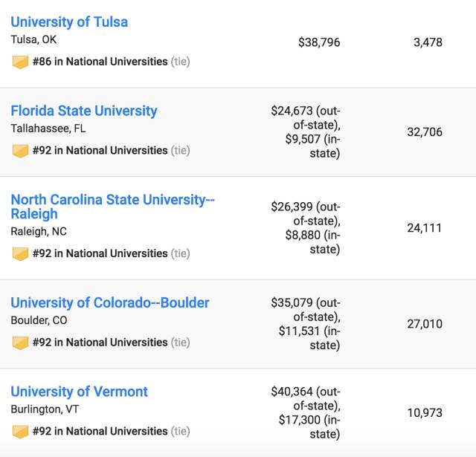The image size is (476, 457).
Task: Click the Florida State University ranking badge icon
Action: (x=20, y=151)
